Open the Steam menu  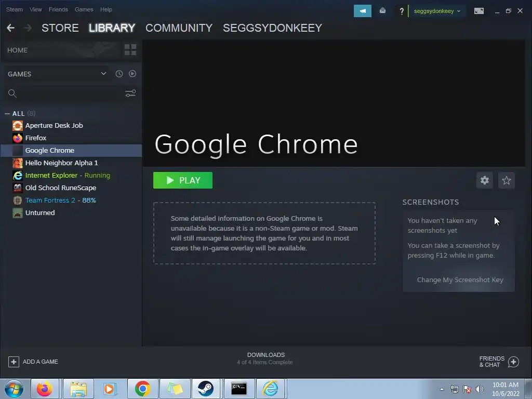pyautogui.click(x=14, y=9)
